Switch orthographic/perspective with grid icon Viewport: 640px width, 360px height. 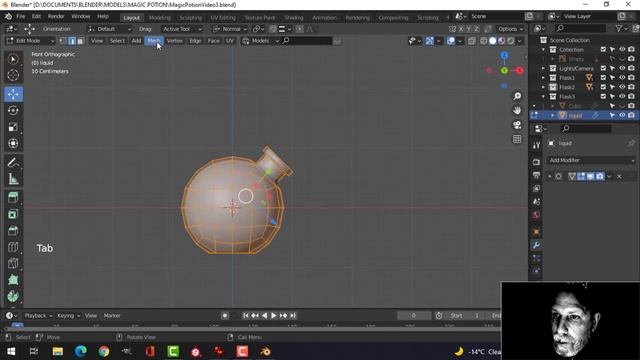point(517,139)
